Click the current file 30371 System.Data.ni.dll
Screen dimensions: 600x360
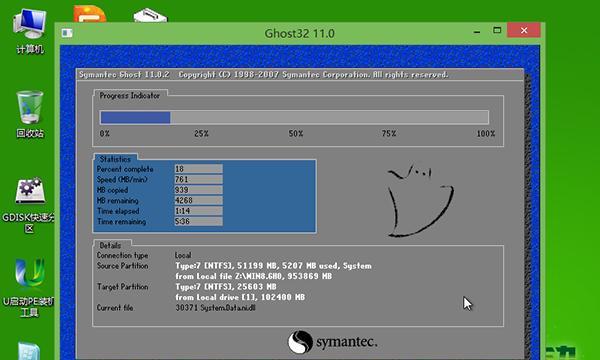215,308
